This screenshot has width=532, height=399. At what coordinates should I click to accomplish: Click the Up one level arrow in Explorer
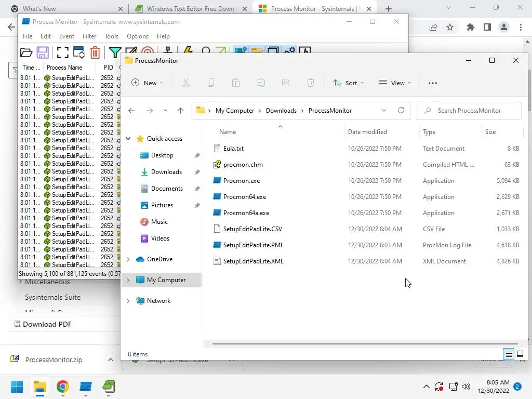tap(180, 111)
